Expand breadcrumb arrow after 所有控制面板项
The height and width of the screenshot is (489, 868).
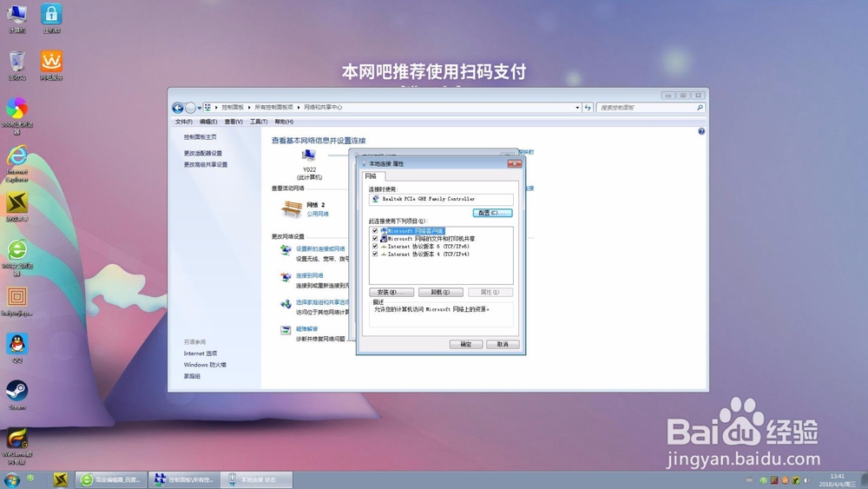pyautogui.click(x=299, y=108)
